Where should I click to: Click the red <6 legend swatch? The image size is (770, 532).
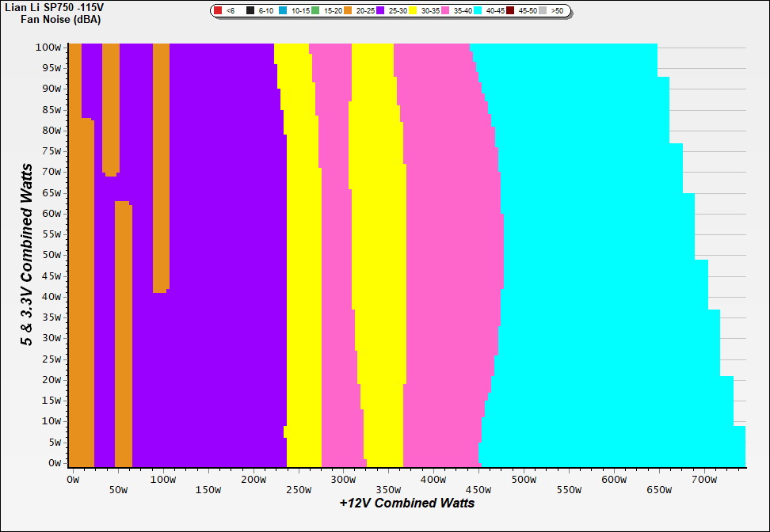[218, 11]
